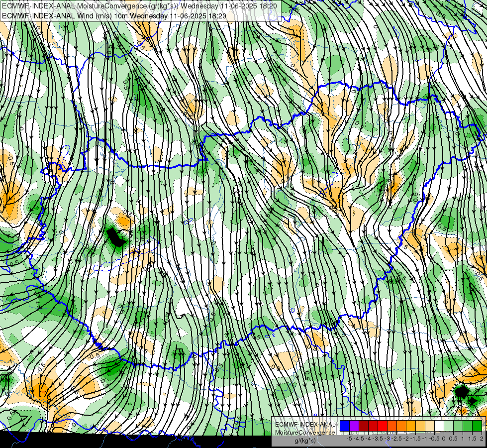Click the -4.5 legend scale label
This screenshot has height=448, width=487.
tap(358, 439)
